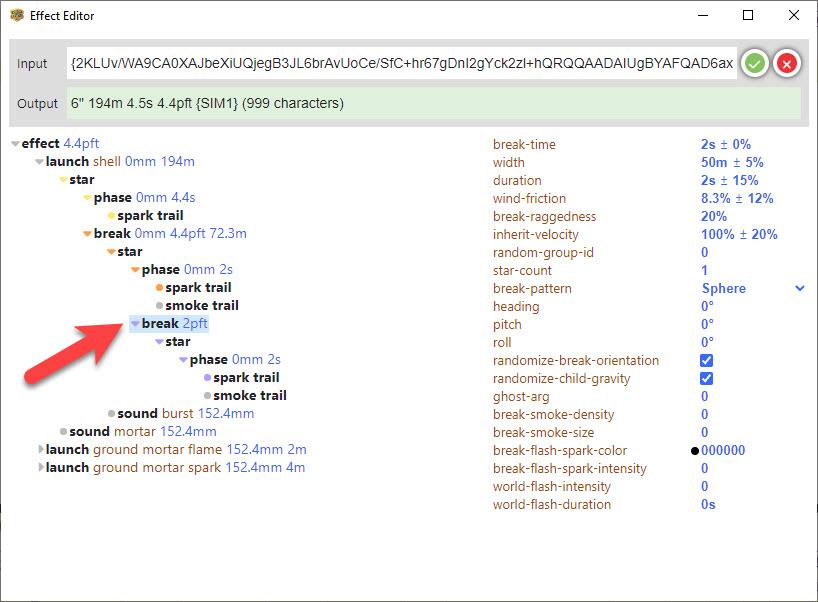This screenshot has height=602, width=818.
Task: Minimize the Effect Editor window
Action: 703,15
